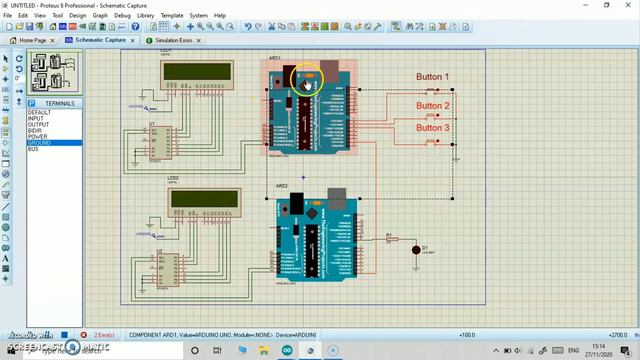
Task: Click the P pick devices button
Action: click(x=31, y=103)
